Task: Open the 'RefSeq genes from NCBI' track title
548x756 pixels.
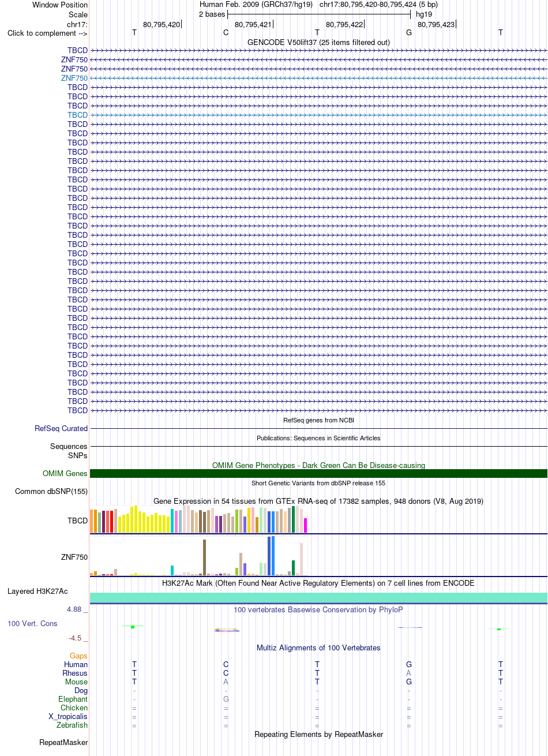Action: coord(318,420)
